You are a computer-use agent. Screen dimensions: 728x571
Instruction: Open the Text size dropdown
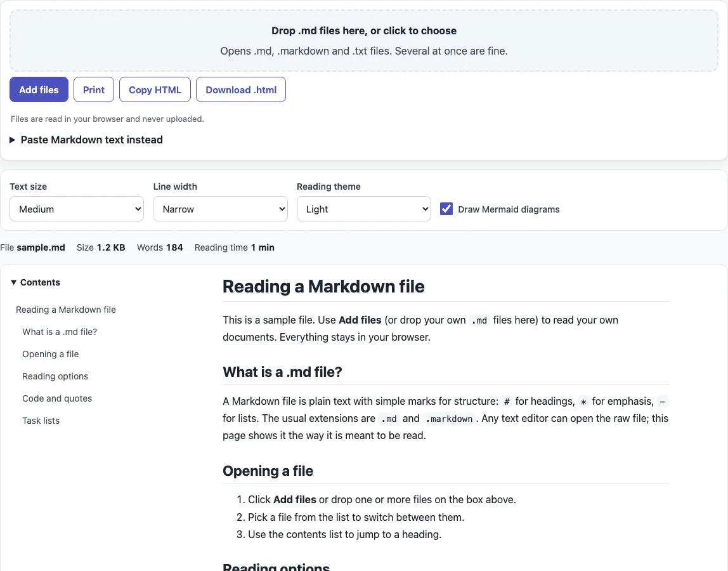tap(77, 209)
